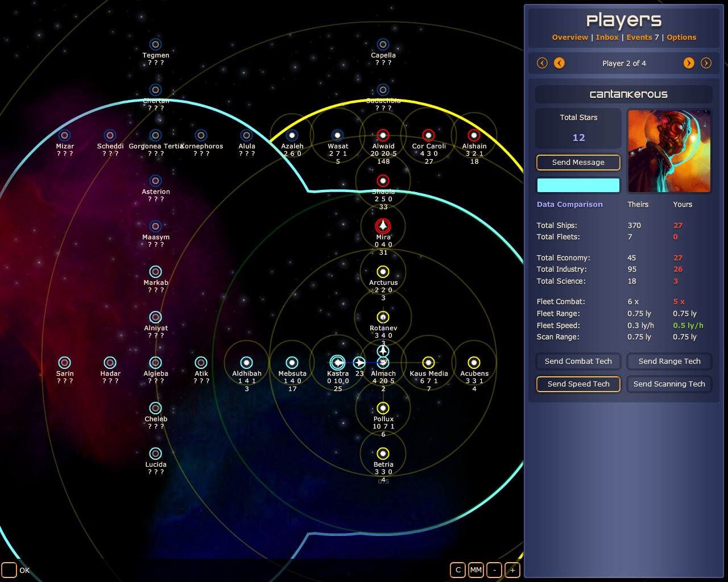Open the Events tab
Viewport: 728px width, 582px height.
click(x=639, y=38)
